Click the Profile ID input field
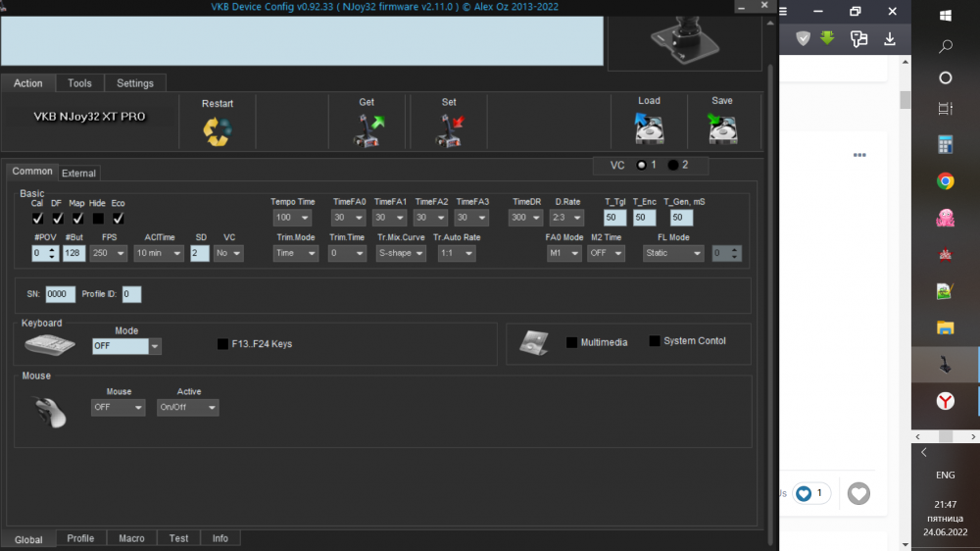The image size is (980, 551). [x=131, y=294]
